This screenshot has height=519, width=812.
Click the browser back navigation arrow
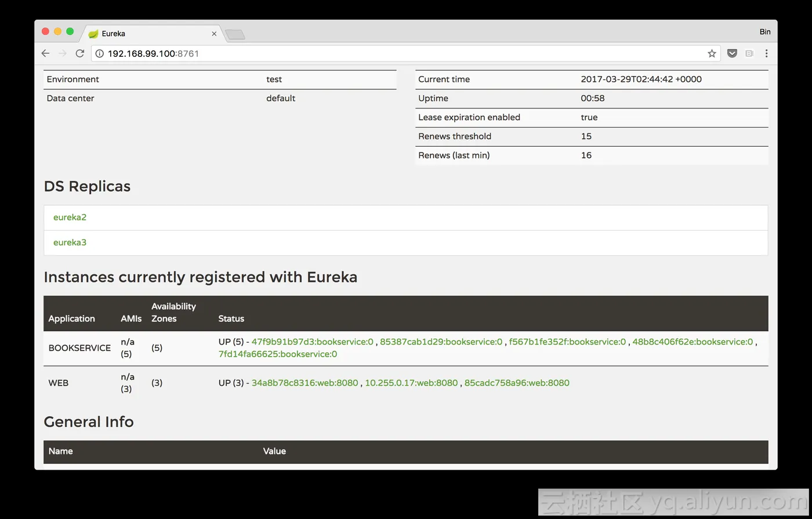(x=45, y=53)
